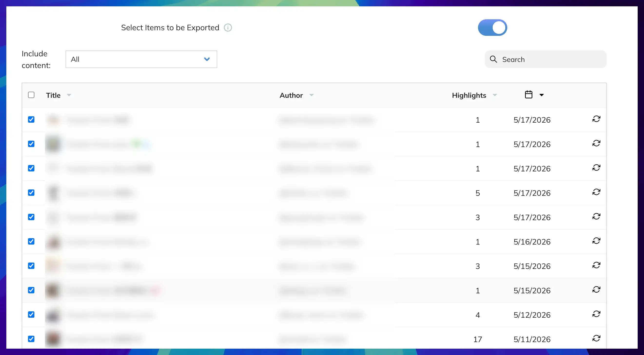Sort by the Highlights column header

(x=469, y=95)
